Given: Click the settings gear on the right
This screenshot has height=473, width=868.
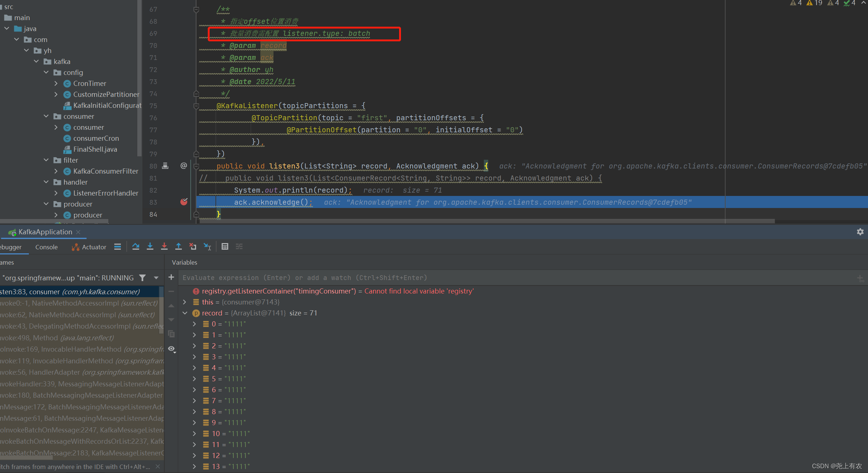Looking at the screenshot, I should pyautogui.click(x=861, y=232).
